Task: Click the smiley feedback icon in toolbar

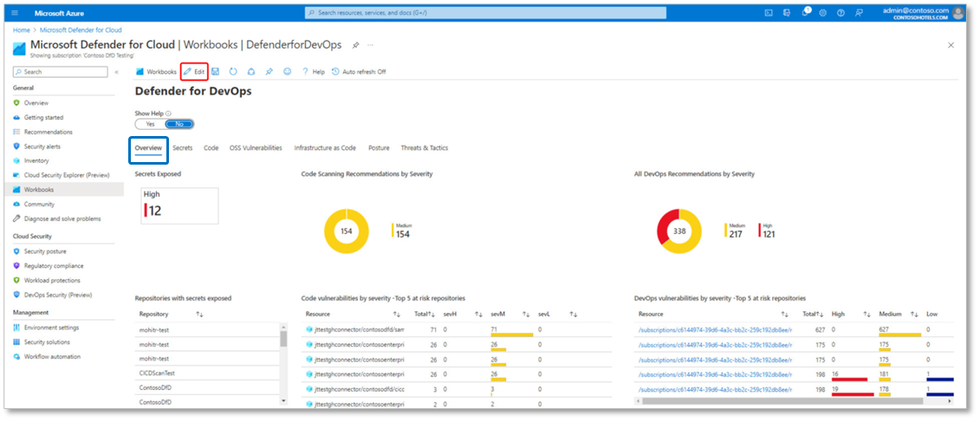Action: [x=287, y=72]
